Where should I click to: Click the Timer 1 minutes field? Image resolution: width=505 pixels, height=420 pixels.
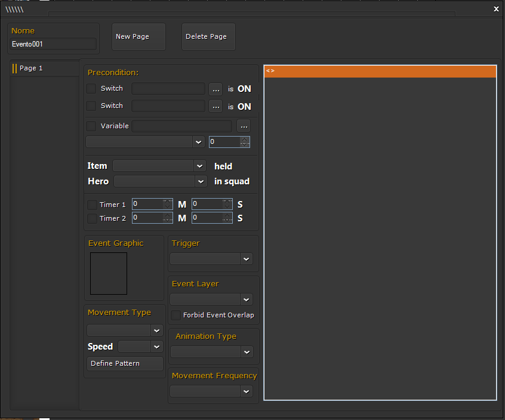152,205
